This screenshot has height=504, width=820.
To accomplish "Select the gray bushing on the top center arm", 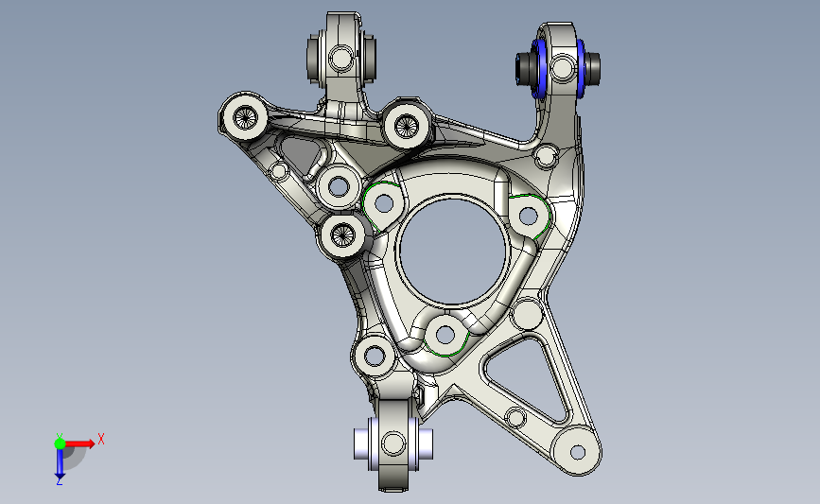I will 341,58.
